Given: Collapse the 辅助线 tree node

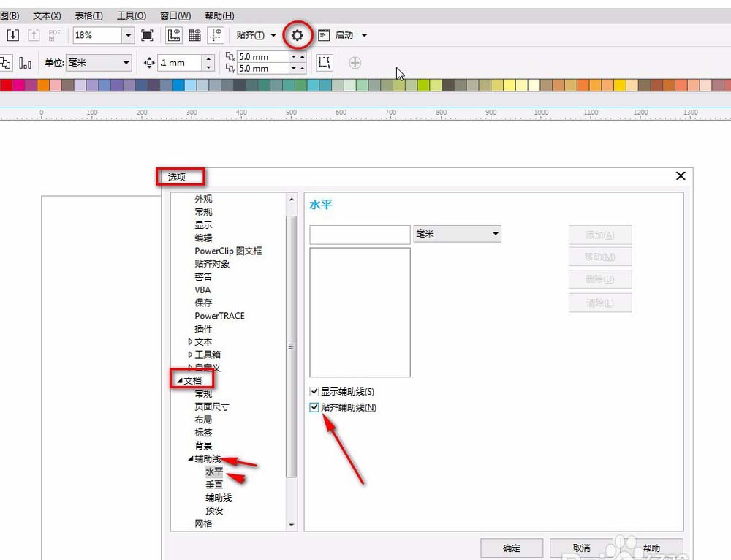Looking at the screenshot, I should coord(190,459).
